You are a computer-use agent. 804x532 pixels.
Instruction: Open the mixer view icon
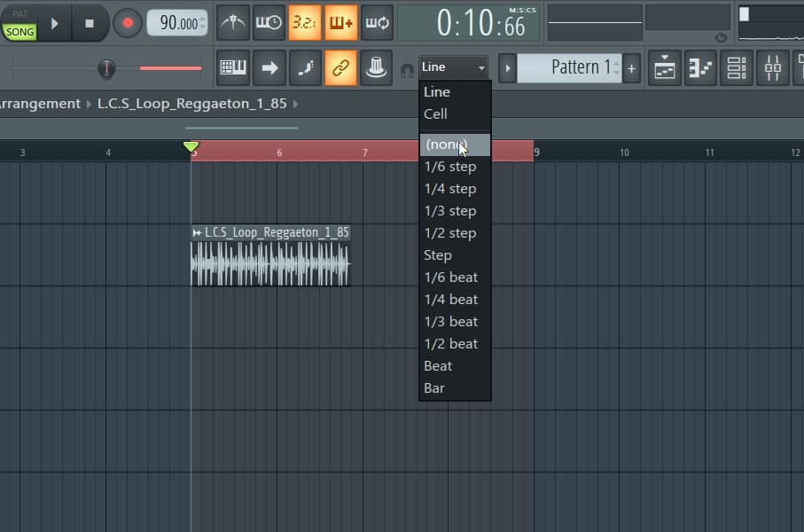(x=773, y=67)
